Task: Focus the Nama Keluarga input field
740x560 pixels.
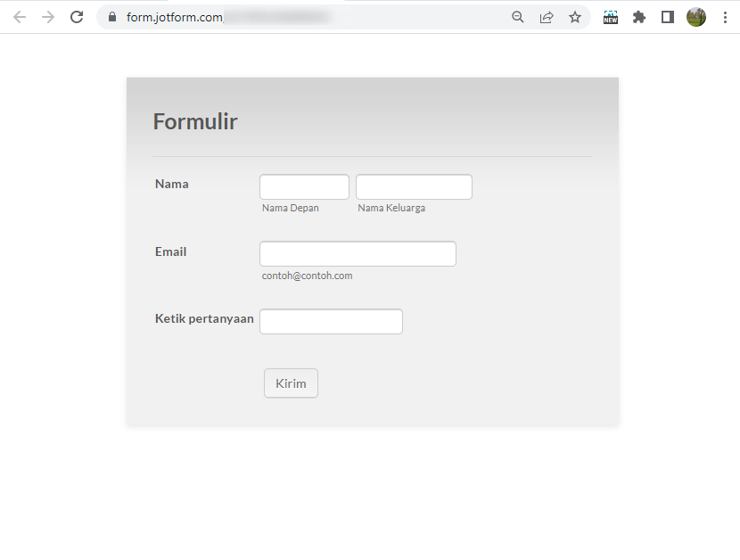Action: [414, 187]
